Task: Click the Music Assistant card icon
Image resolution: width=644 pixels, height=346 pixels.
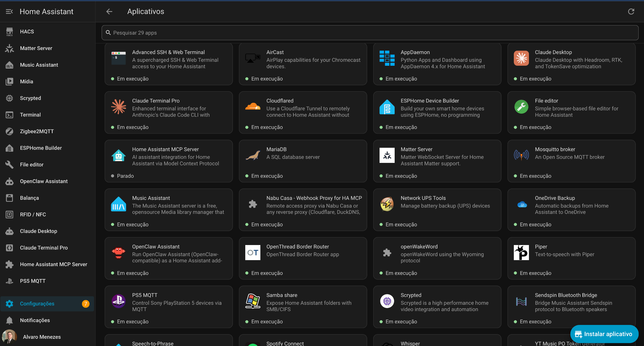Action: point(119,204)
